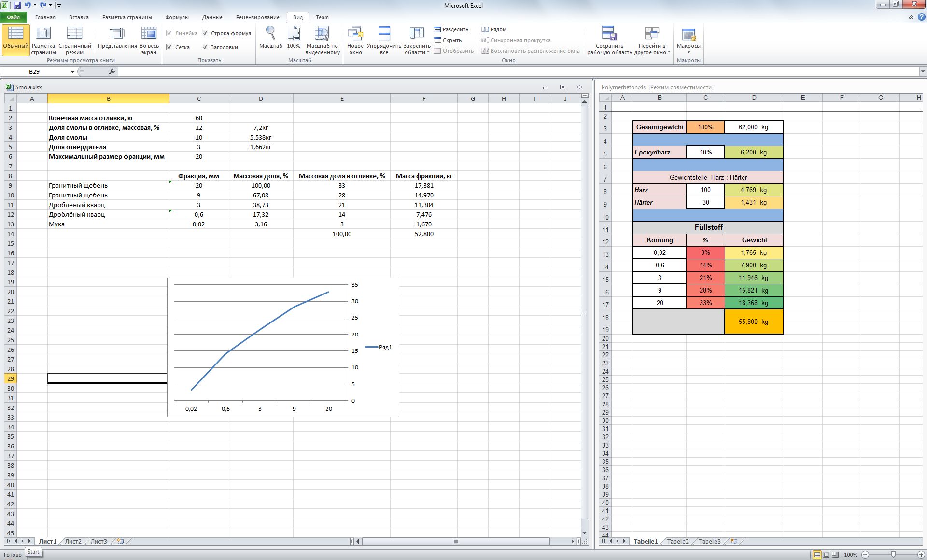927x560 pixels.
Task: Open the Лист2 sheet tab
Action: (x=73, y=541)
